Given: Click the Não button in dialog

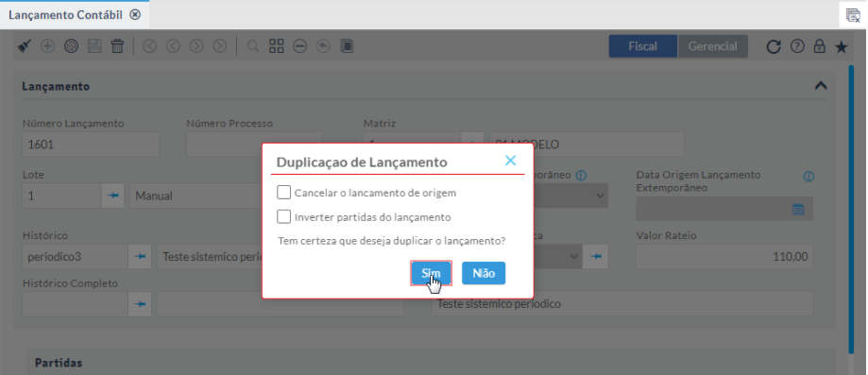Looking at the screenshot, I should tap(484, 273).
